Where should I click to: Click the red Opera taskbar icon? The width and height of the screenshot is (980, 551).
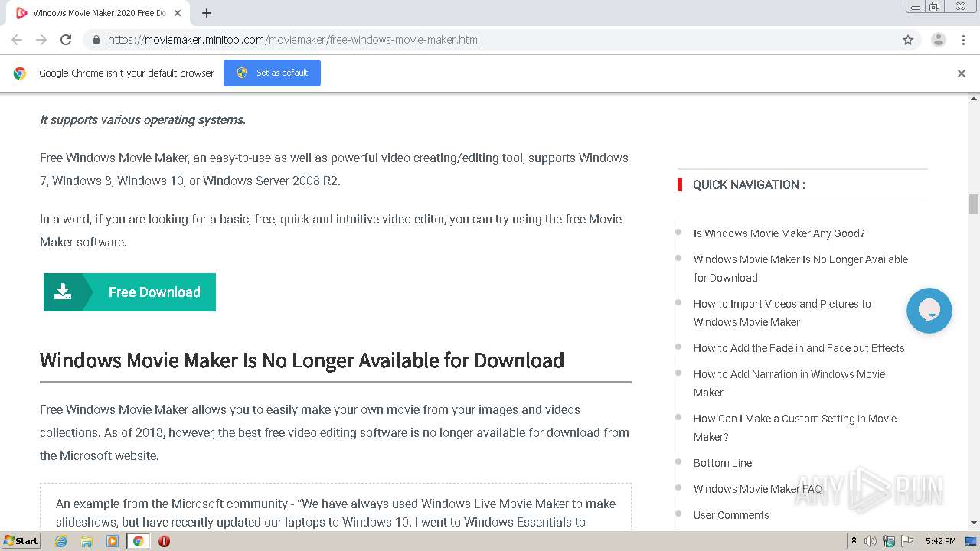164,541
